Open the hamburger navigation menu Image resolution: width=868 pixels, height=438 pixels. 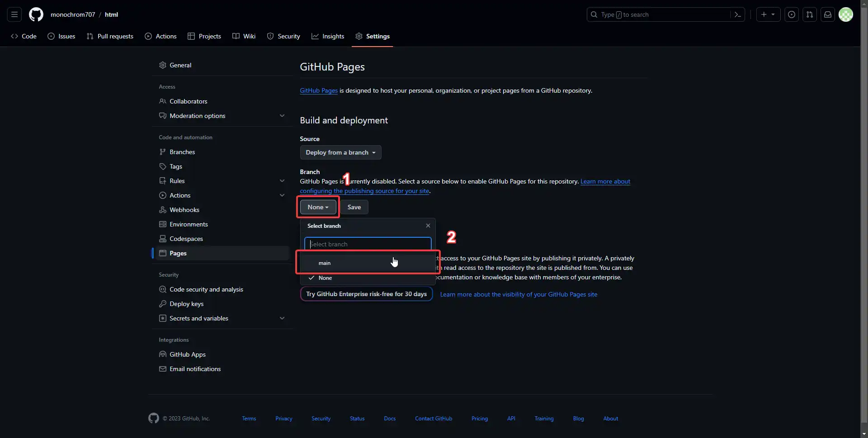(14, 14)
